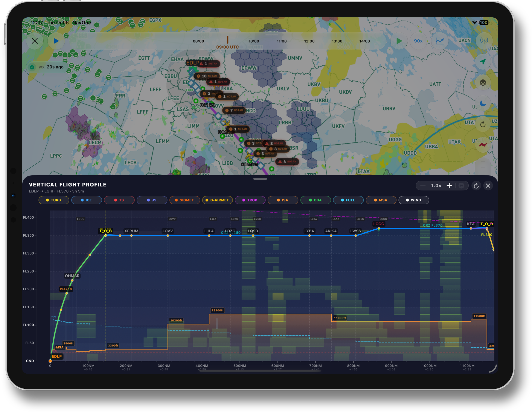Jump to 08:00 on the timeline

(198, 41)
